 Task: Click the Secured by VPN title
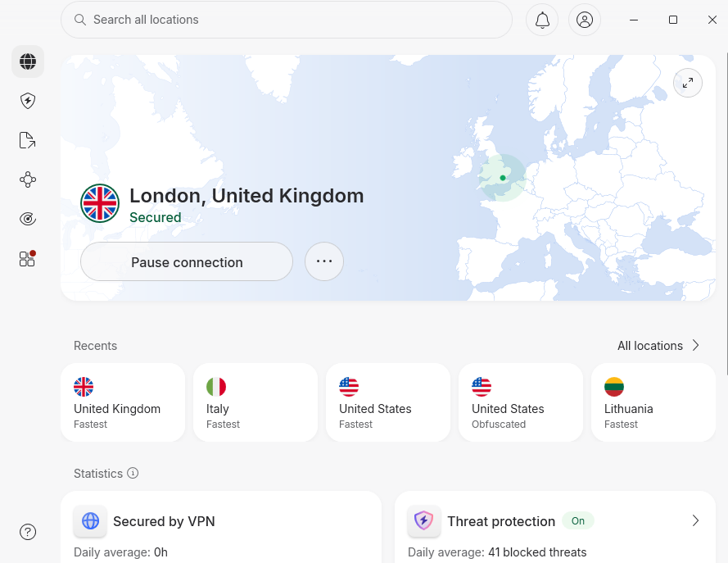(164, 521)
